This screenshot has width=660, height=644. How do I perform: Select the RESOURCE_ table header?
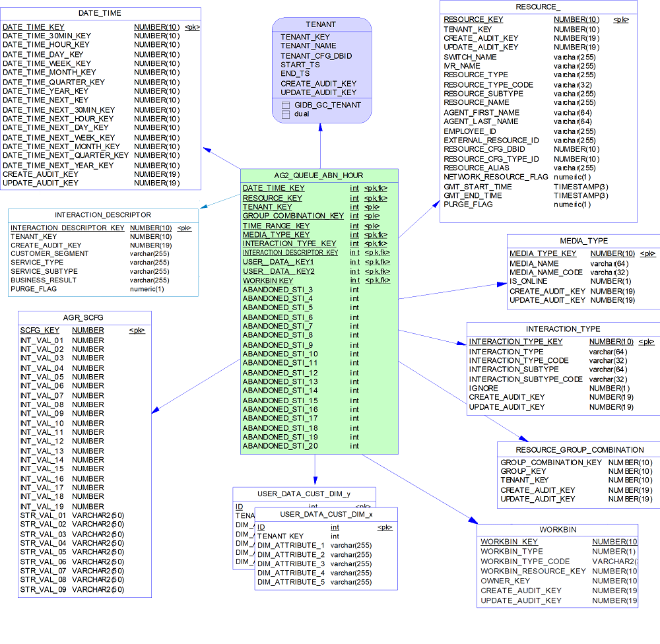click(x=538, y=7)
